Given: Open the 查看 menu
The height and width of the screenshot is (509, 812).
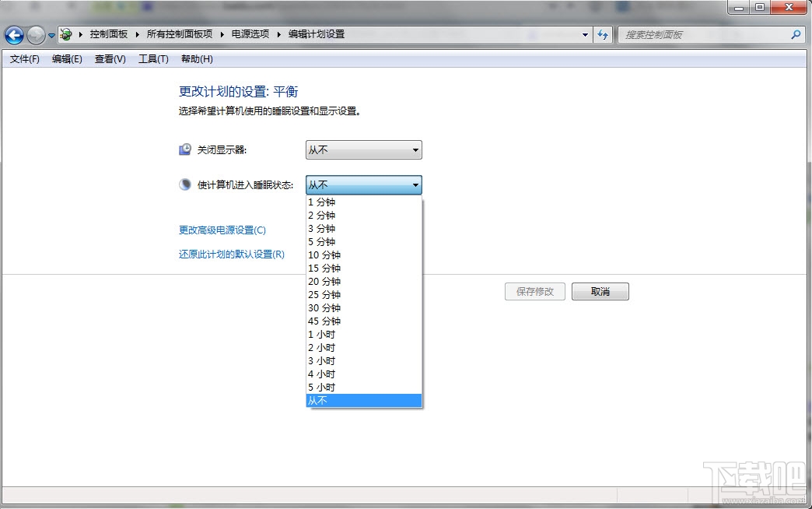Looking at the screenshot, I should 109,58.
